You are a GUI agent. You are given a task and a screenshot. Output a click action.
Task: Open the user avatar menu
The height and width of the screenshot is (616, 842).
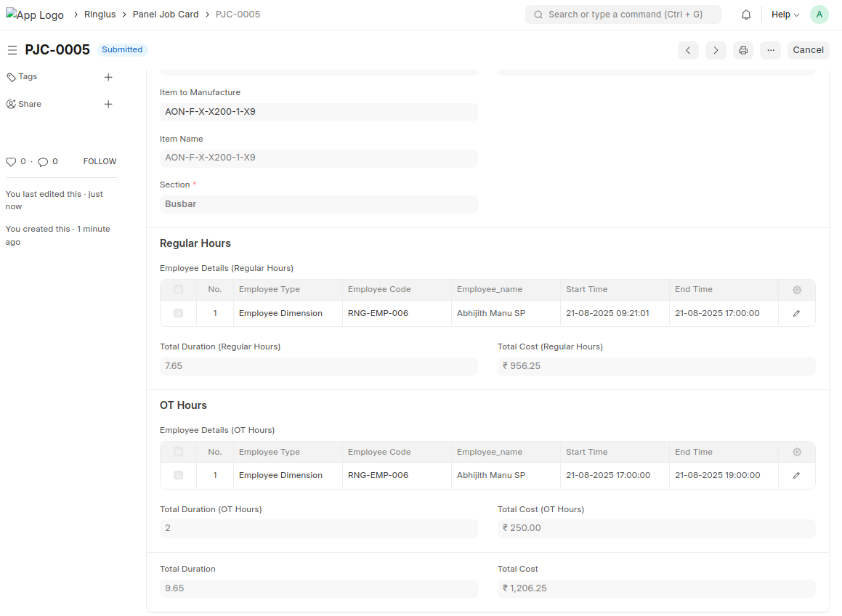(819, 15)
